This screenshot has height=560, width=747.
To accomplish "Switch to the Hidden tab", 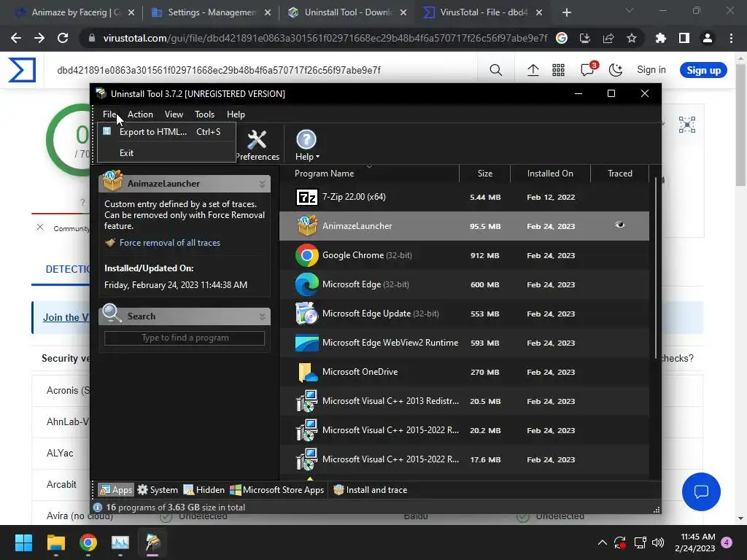I will [x=204, y=490].
